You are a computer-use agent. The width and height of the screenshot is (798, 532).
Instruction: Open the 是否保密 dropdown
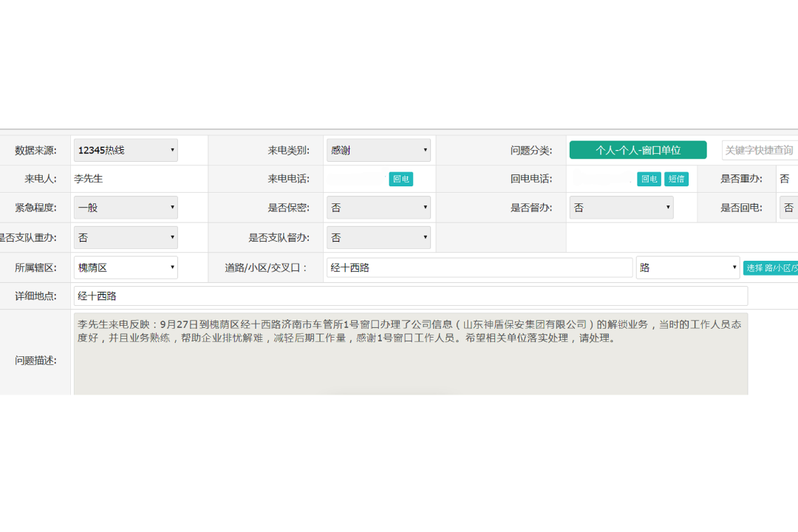378,208
